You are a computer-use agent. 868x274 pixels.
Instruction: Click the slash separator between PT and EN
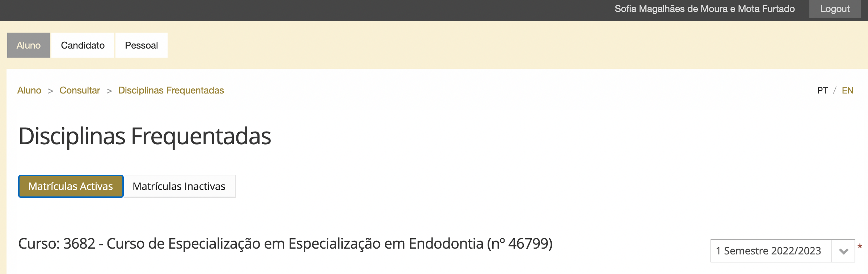(x=835, y=90)
